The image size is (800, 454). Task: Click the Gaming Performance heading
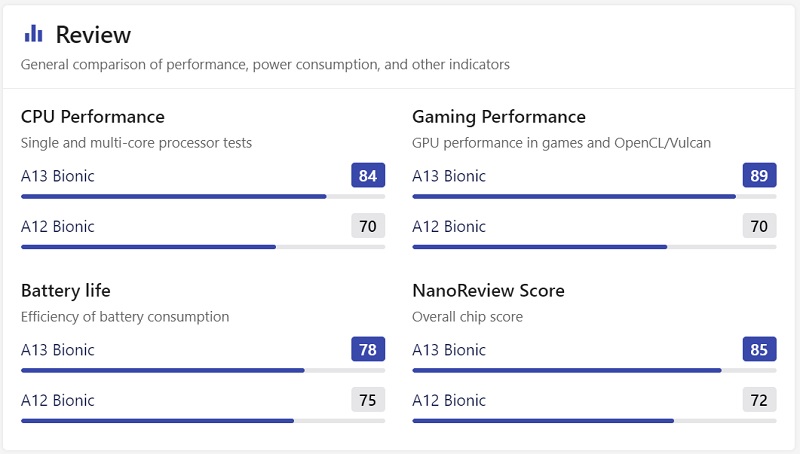pos(499,117)
